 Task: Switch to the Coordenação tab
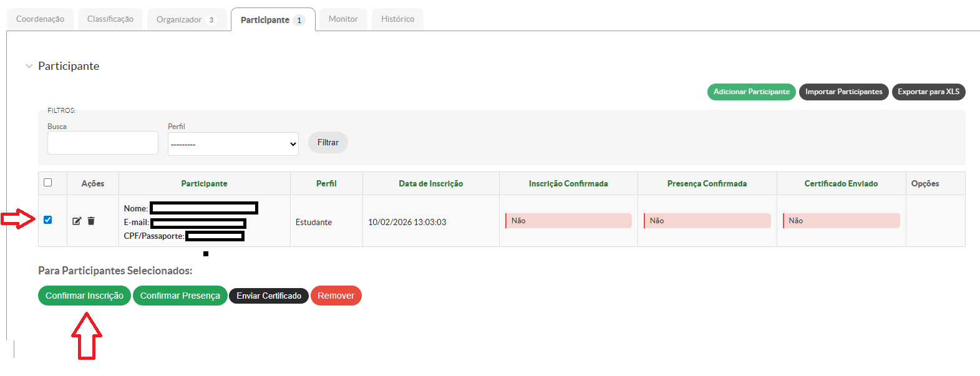(x=40, y=19)
